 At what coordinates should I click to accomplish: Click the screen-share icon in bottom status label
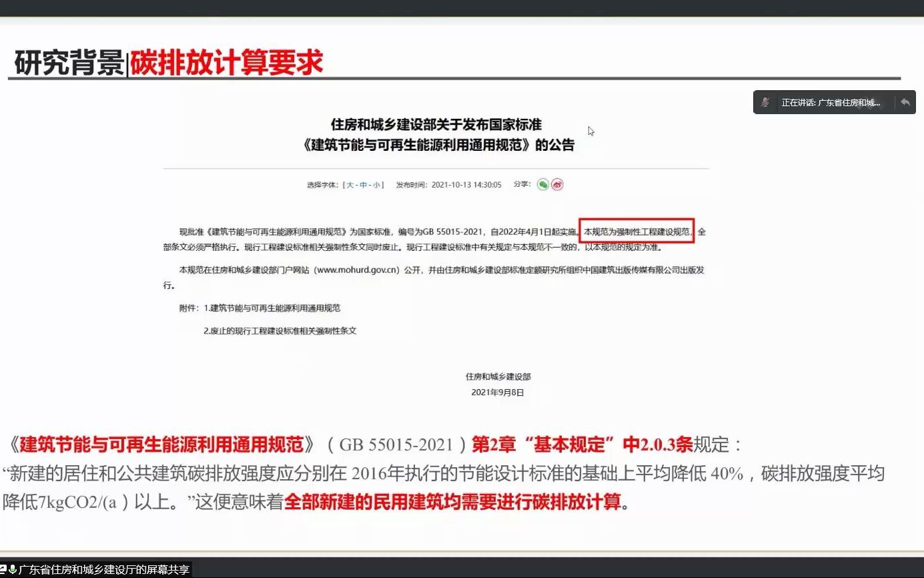tap(3, 570)
